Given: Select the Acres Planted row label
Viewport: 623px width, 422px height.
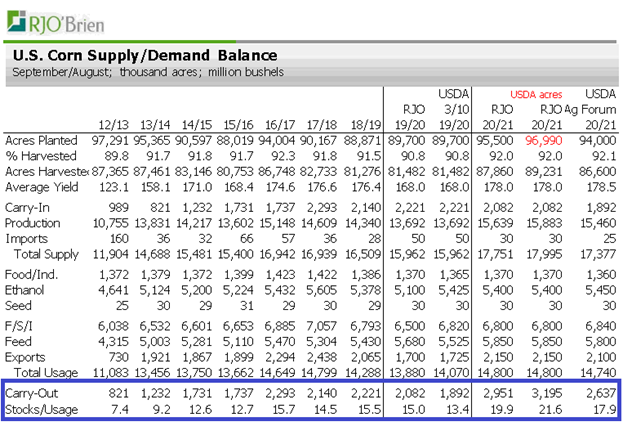Looking at the screenshot, I should click(x=41, y=141).
